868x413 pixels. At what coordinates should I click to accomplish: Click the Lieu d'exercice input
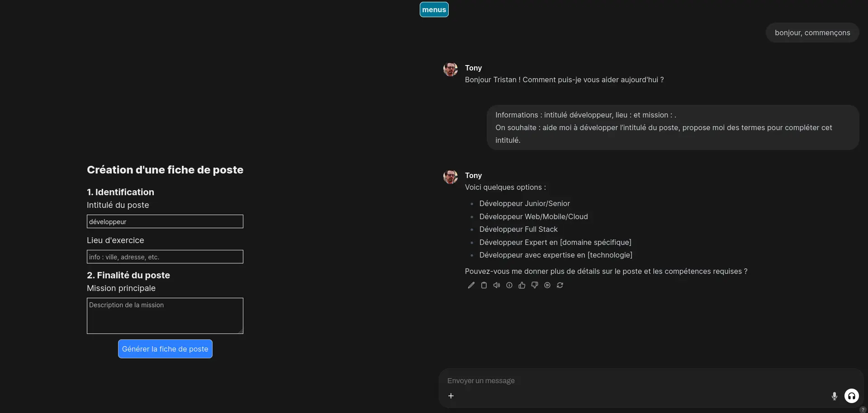click(165, 257)
